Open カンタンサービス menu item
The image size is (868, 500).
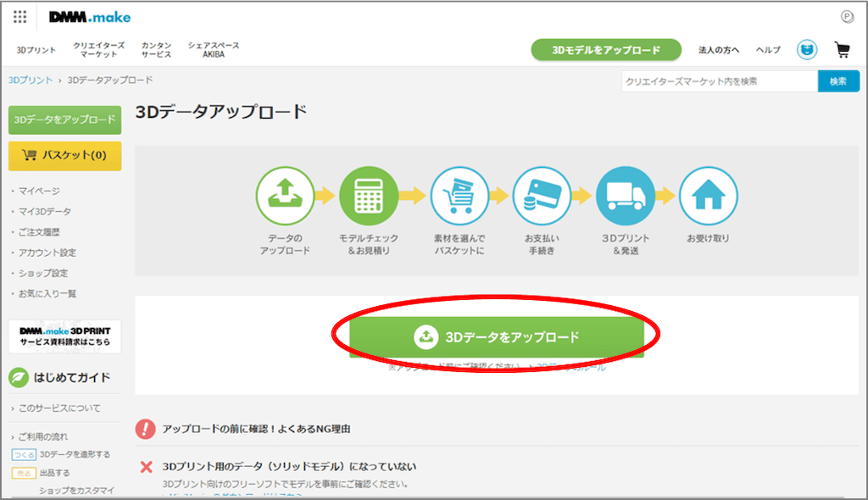click(156, 50)
